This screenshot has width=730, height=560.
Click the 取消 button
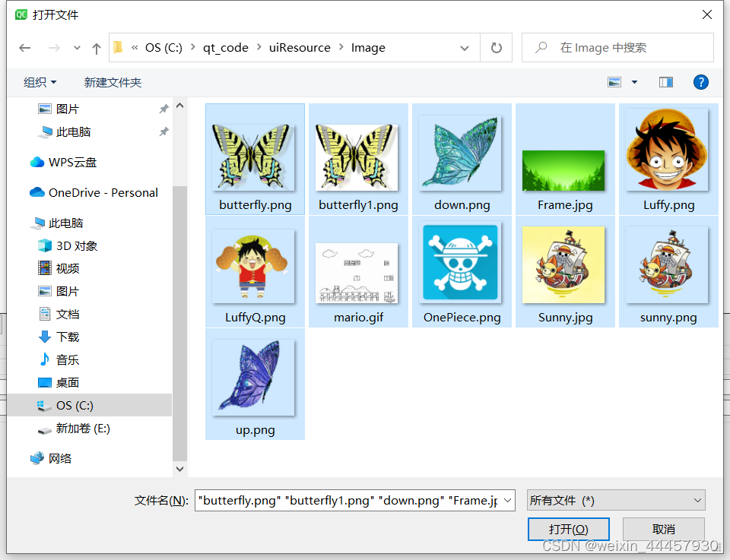(x=663, y=530)
